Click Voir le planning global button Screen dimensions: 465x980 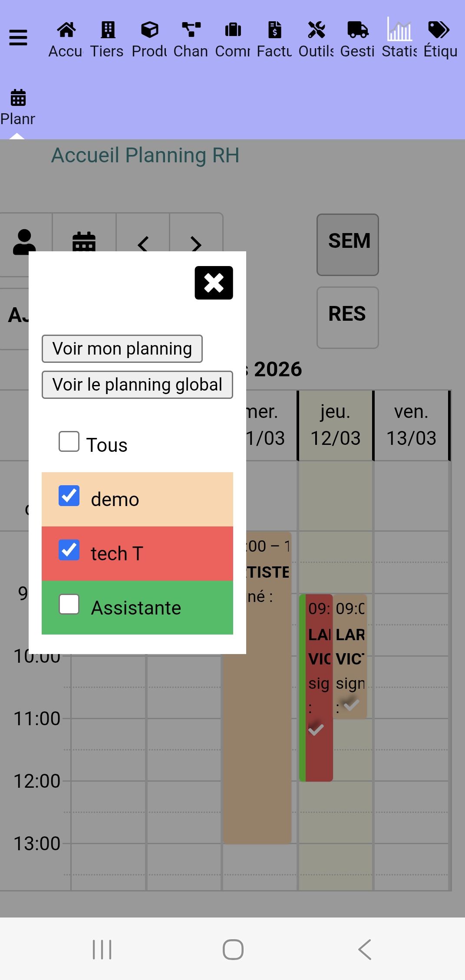click(137, 385)
